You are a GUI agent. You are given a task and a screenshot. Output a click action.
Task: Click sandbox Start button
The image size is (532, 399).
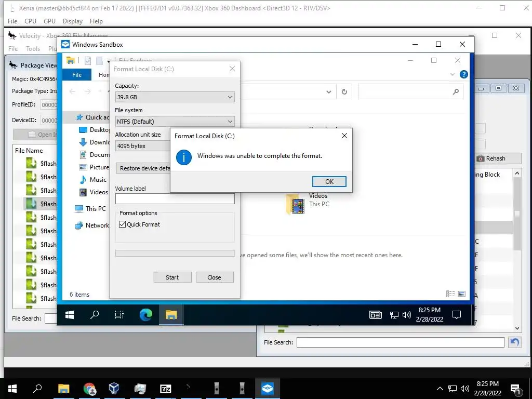[x=70, y=315]
